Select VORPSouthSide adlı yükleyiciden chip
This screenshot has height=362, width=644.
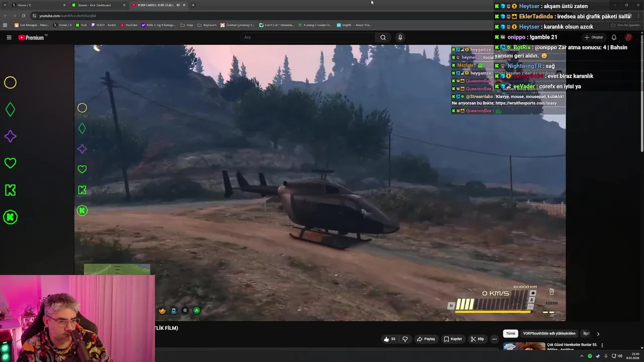pos(549,333)
